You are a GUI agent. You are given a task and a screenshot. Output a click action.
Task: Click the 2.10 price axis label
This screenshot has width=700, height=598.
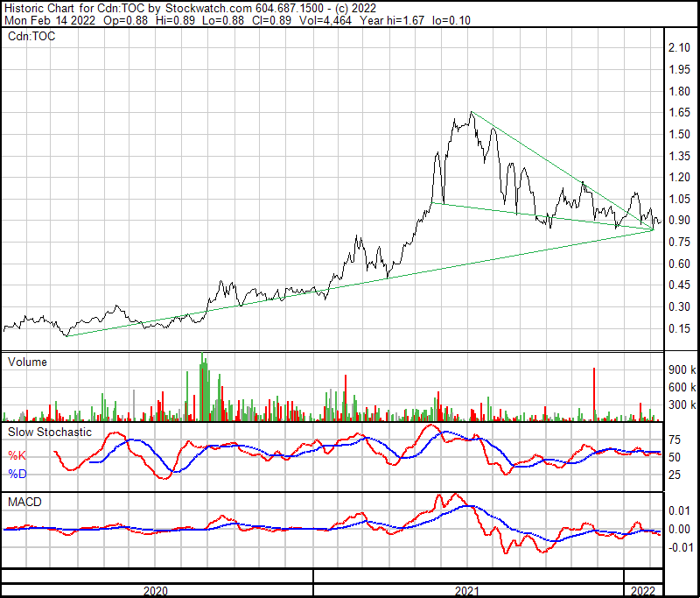[x=679, y=48]
